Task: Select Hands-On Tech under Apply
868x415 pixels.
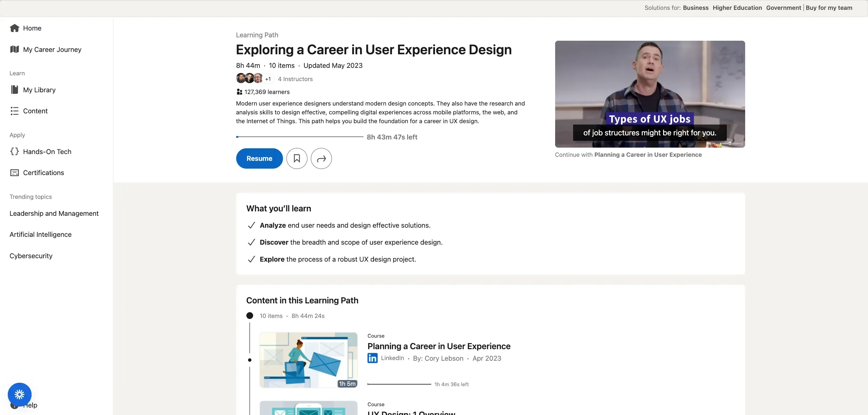Action: tap(47, 151)
